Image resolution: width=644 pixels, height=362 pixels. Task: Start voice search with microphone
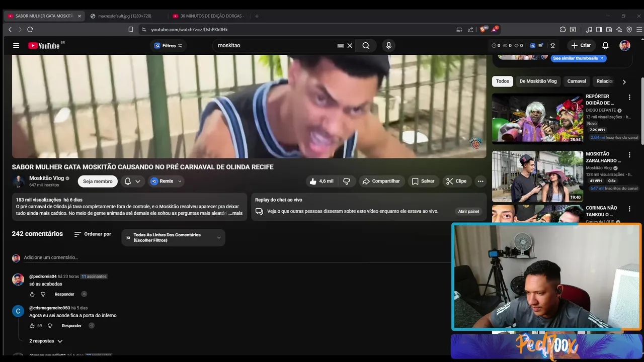coord(388,46)
